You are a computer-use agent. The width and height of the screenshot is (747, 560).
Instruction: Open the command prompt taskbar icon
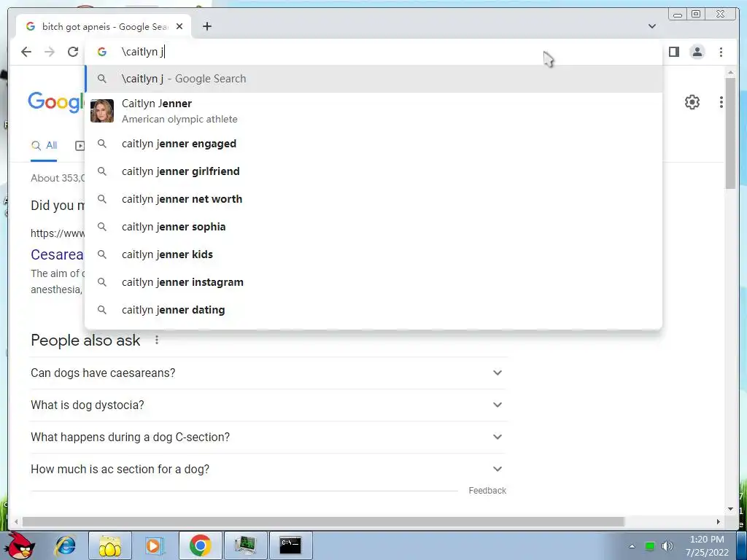pyautogui.click(x=290, y=545)
